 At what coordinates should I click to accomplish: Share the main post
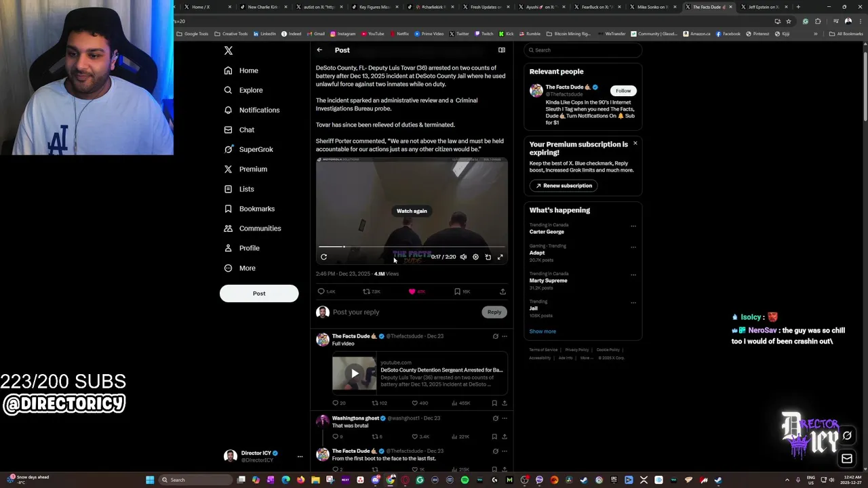502,291
